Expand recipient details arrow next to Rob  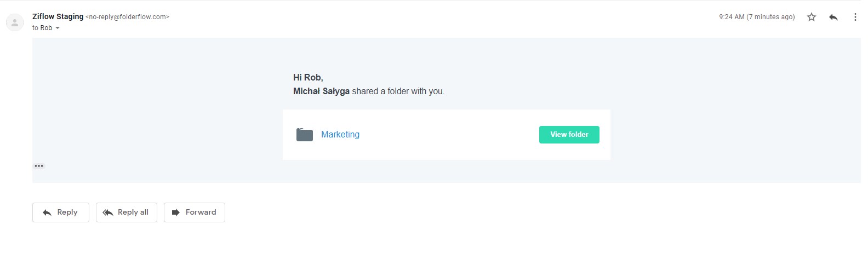tap(58, 28)
